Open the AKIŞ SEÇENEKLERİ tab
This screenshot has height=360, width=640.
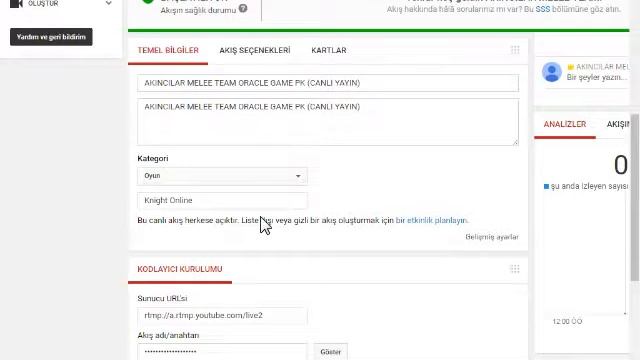[x=255, y=51]
